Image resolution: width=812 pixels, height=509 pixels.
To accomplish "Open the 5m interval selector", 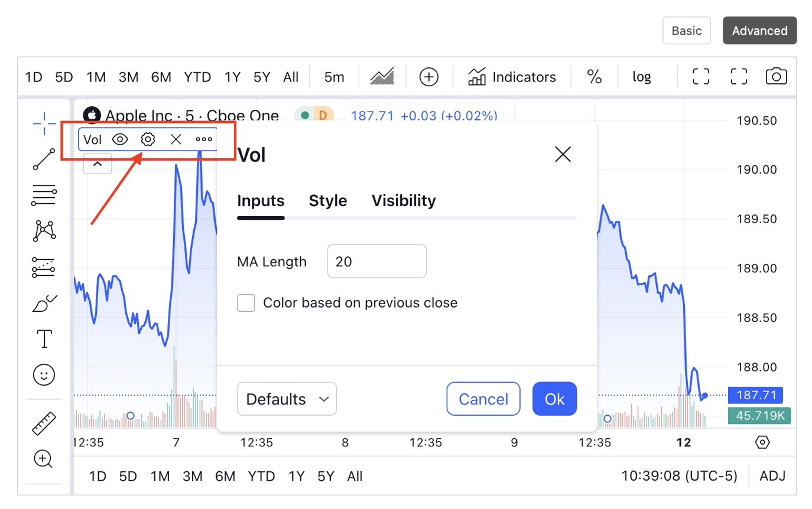I will (x=334, y=77).
